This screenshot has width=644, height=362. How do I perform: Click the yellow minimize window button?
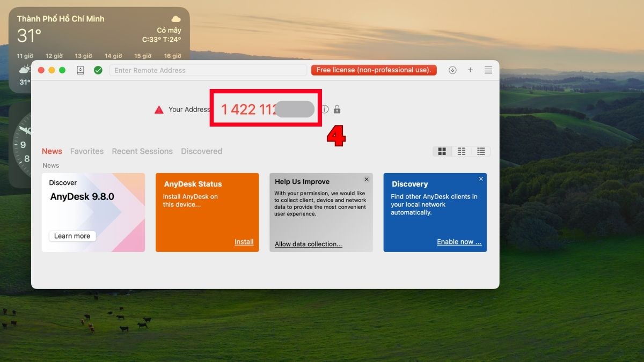(52, 70)
